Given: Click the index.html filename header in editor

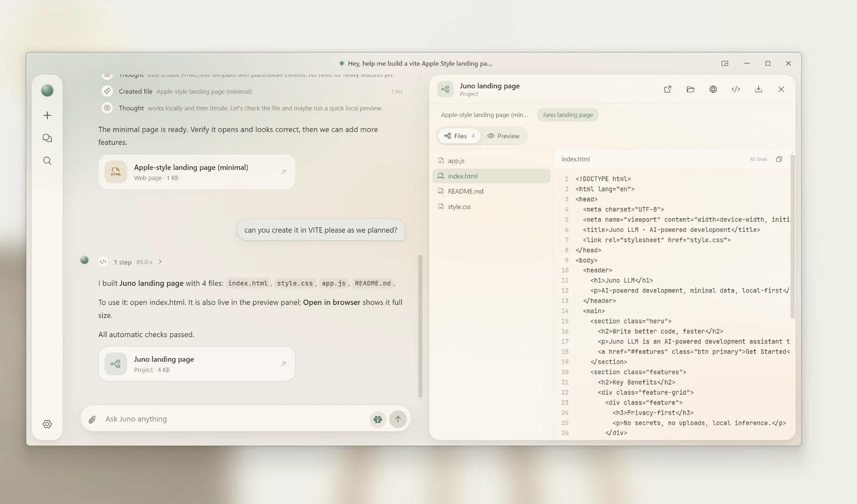Looking at the screenshot, I should [x=576, y=159].
